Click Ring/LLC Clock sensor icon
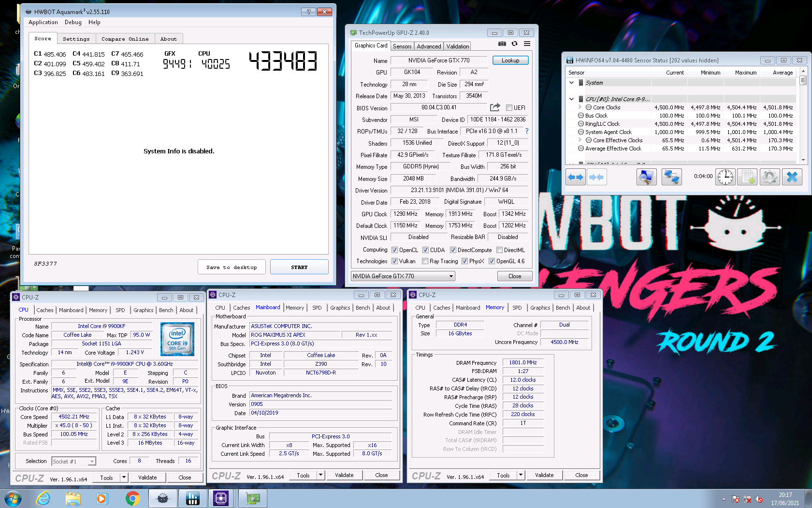812x508 pixels. tap(581, 124)
